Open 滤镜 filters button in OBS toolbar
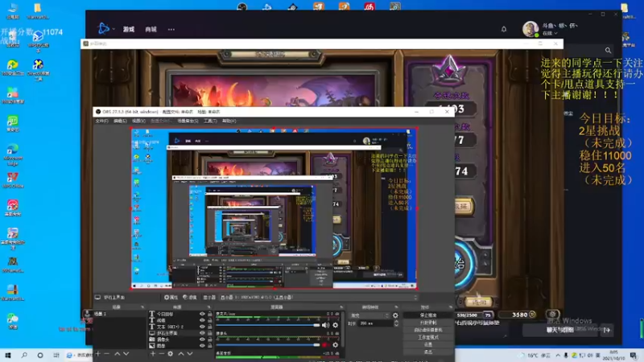644x362 pixels. (x=190, y=297)
